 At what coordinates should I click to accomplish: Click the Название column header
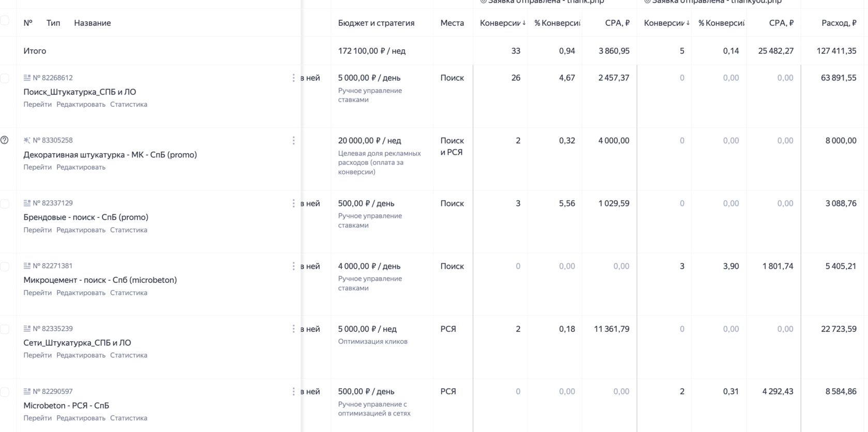(92, 23)
